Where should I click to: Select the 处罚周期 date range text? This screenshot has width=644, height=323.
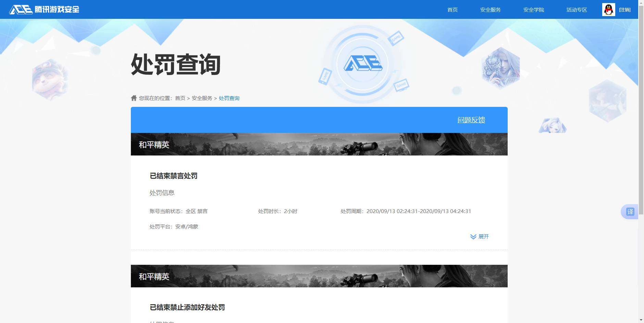coord(406,211)
